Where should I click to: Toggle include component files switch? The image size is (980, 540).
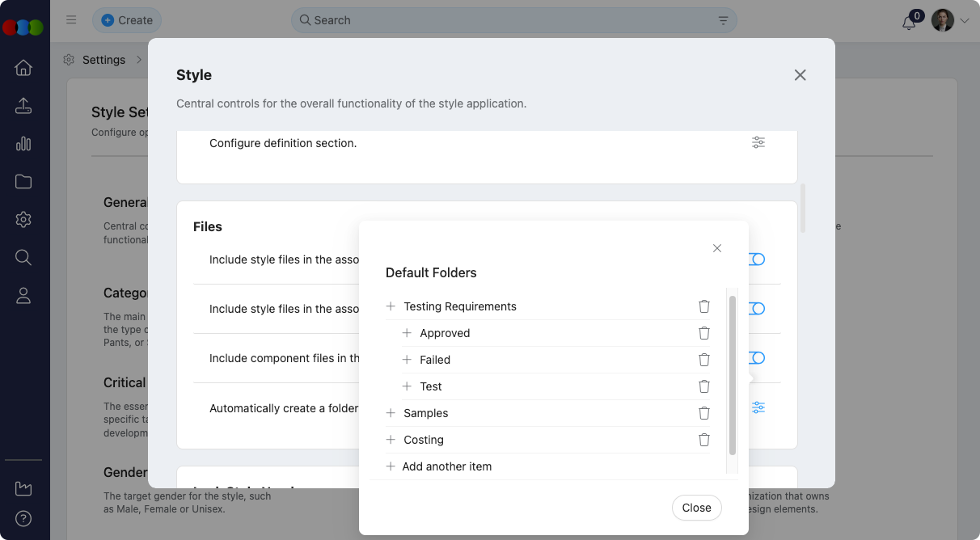756,358
